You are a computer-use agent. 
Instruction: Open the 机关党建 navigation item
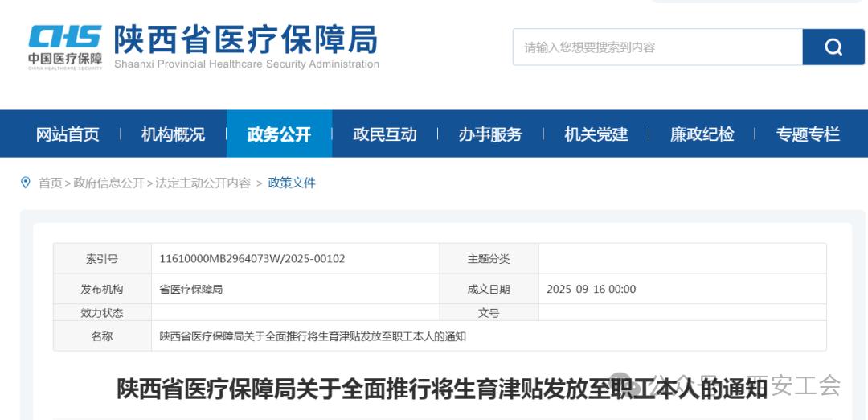point(596,134)
